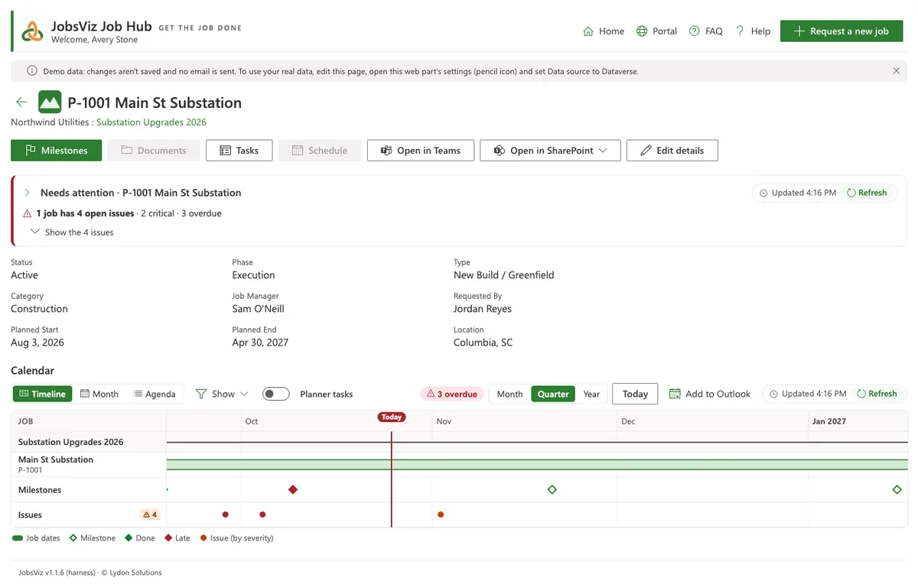Expand the Needs attention chevron
Image resolution: width=918 pixels, height=588 pixels.
coord(28,193)
